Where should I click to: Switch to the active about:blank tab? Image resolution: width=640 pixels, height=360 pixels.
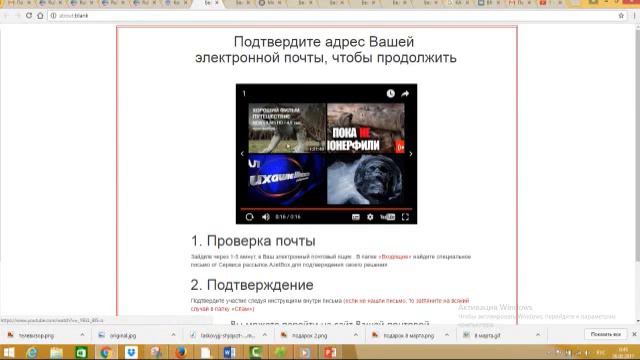tap(207, 3)
